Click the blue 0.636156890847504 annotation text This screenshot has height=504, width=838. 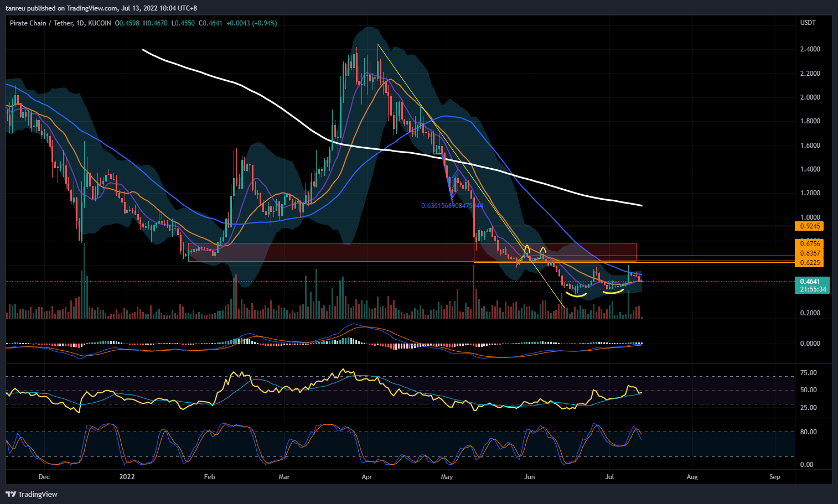click(452, 206)
